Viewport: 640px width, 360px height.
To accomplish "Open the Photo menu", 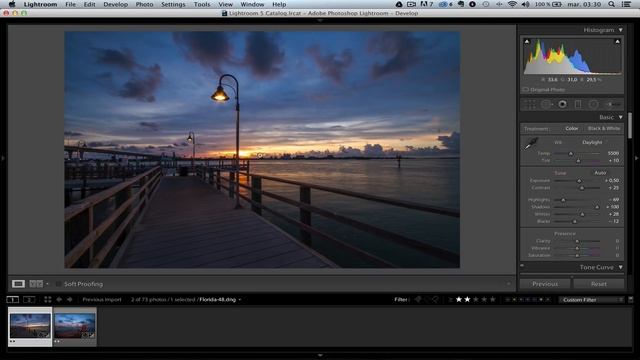I will tap(144, 4).
